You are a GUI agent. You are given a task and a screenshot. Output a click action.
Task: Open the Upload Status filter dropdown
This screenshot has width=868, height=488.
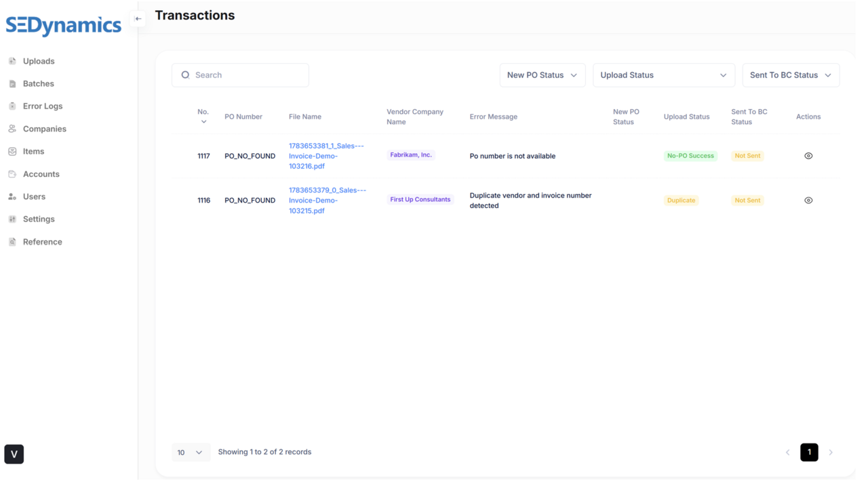664,75
